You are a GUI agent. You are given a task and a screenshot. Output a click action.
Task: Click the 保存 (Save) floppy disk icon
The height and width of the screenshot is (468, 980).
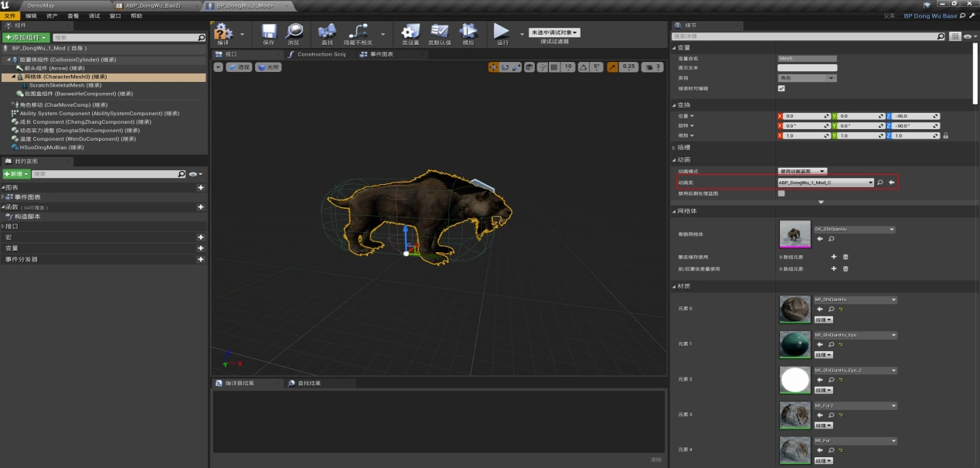[x=269, y=32]
